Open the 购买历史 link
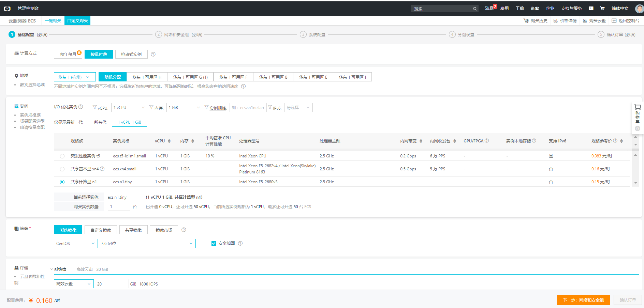The image size is (644, 308). (536, 21)
